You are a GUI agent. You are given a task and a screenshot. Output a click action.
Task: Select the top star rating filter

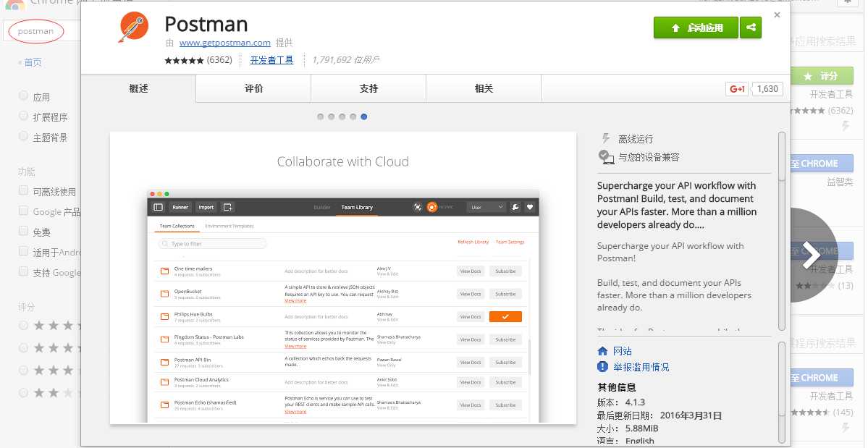[23, 325]
